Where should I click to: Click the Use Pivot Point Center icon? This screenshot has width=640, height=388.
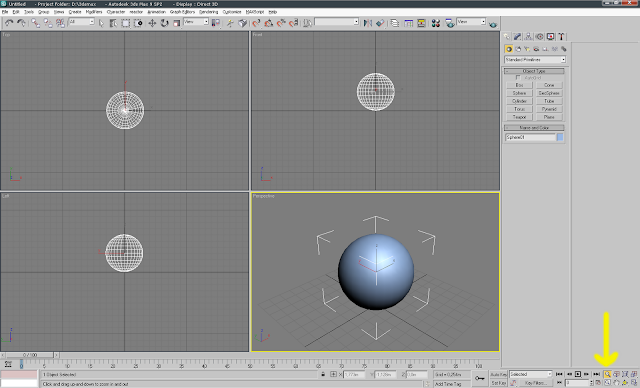pos(216,23)
